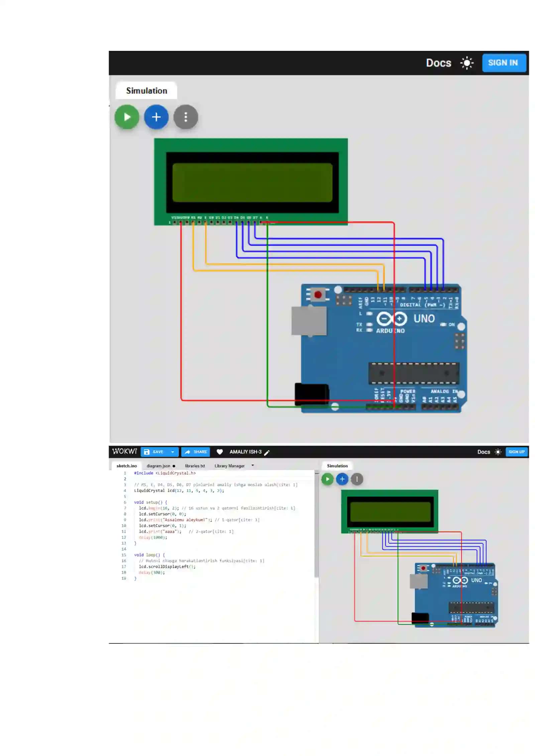
Task: Click the lcd.scrollDisplayLeft() code line
Action: 167,566
